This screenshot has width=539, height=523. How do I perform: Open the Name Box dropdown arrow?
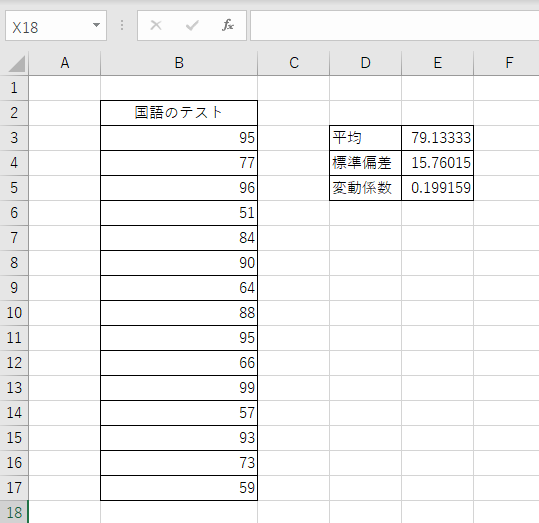coord(97,25)
